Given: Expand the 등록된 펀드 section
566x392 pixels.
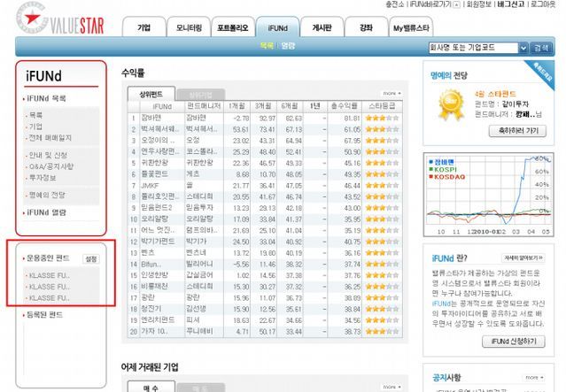Looking at the screenshot, I should click(43, 315).
